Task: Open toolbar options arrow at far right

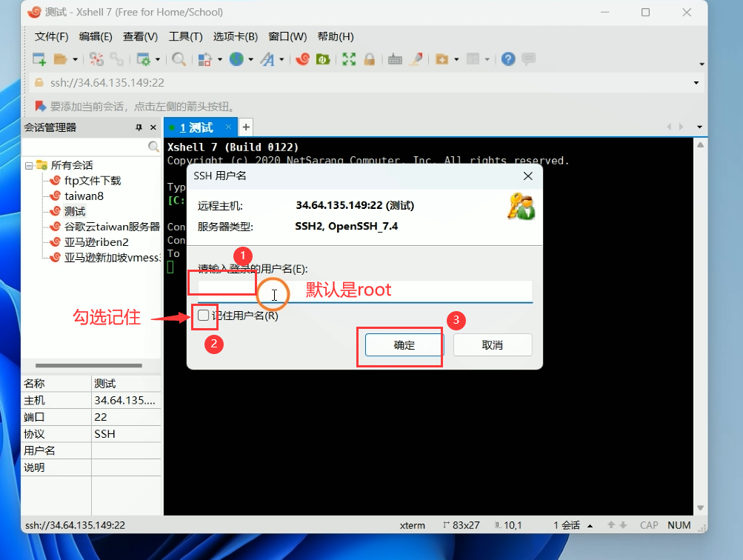Action: [x=702, y=64]
